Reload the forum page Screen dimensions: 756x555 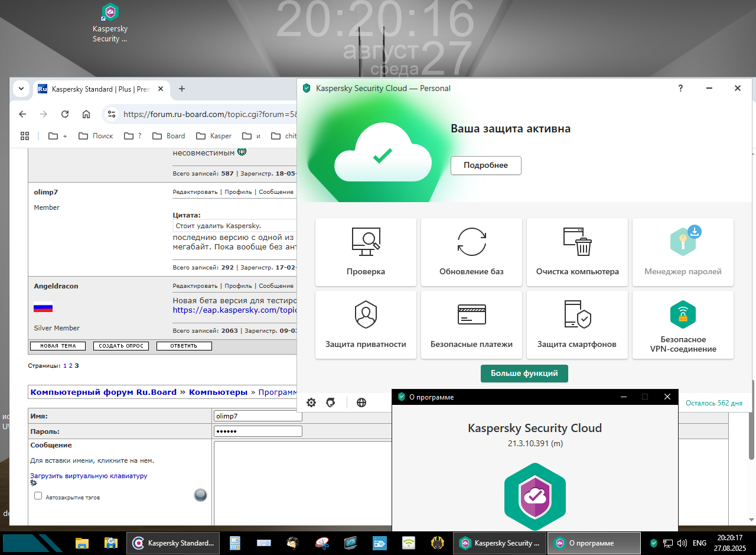click(65, 114)
